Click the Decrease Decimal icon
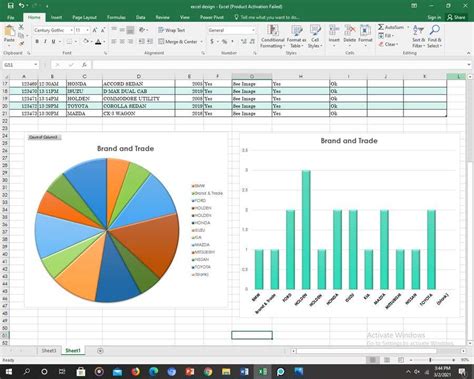Image resolution: width=474 pixels, height=379 pixels. tap(252, 42)
